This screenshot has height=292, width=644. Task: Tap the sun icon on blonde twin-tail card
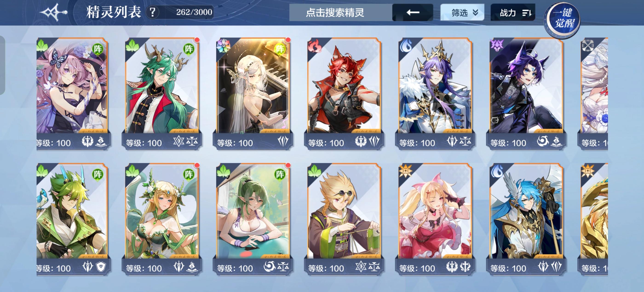(405, 171)
